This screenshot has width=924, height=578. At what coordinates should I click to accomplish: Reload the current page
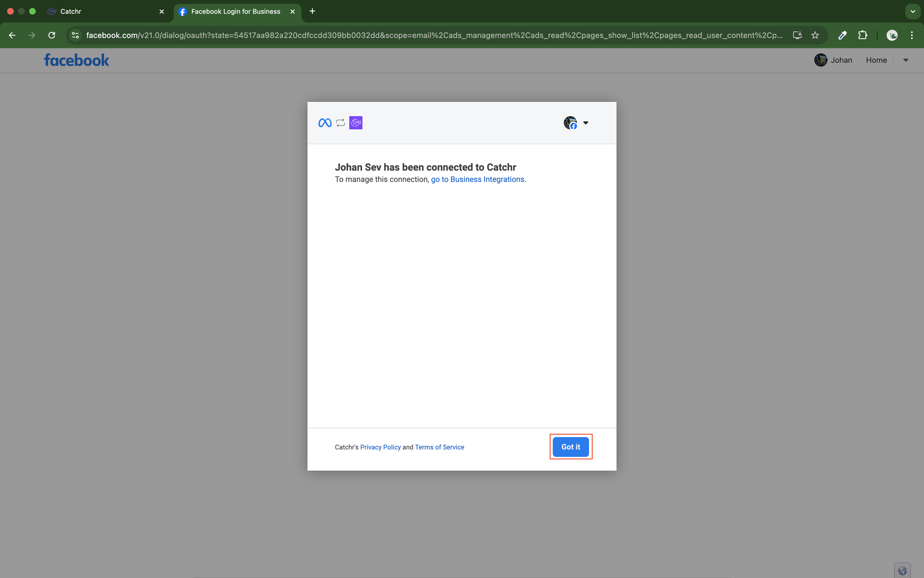point(51,35)
